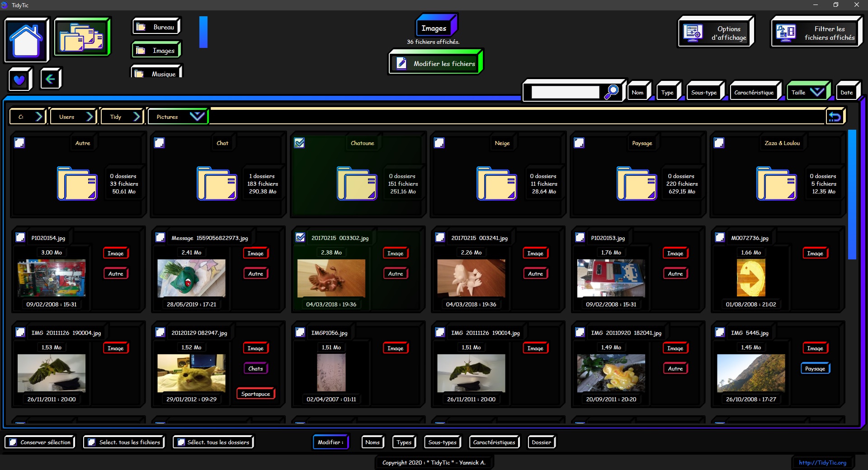This screenshot has height=470, width=868.
Task: Toggle the Taille sort order dropdown
Action: tap(816, 92)
